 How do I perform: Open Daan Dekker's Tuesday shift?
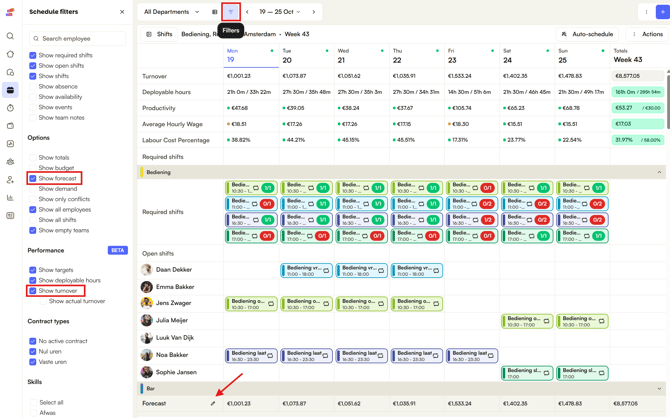tap(306, 271)
